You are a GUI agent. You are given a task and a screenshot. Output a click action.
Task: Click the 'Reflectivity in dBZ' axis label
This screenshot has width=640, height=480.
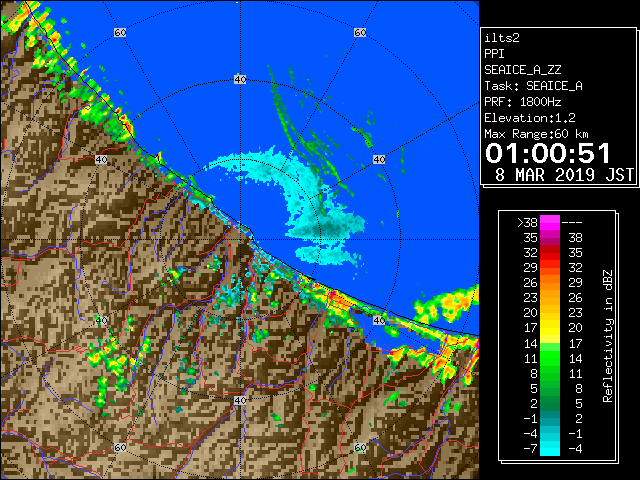[607, 336]
